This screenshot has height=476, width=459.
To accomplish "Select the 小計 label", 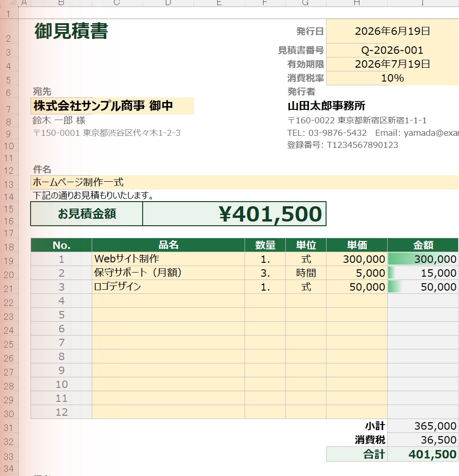I will pyautogui.click(x=375, y=426).
